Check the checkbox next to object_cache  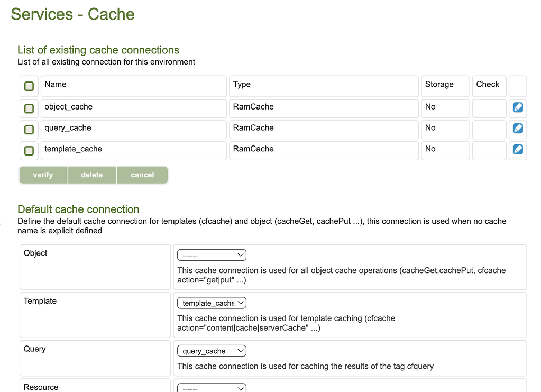29,108
